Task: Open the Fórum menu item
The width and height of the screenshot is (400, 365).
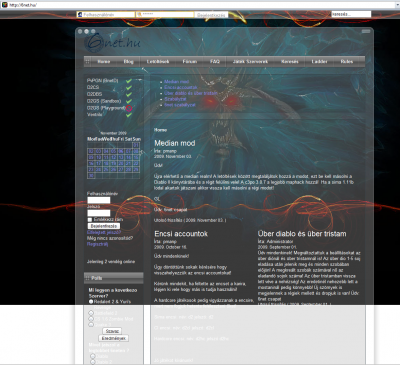Action: click(190, 62)
